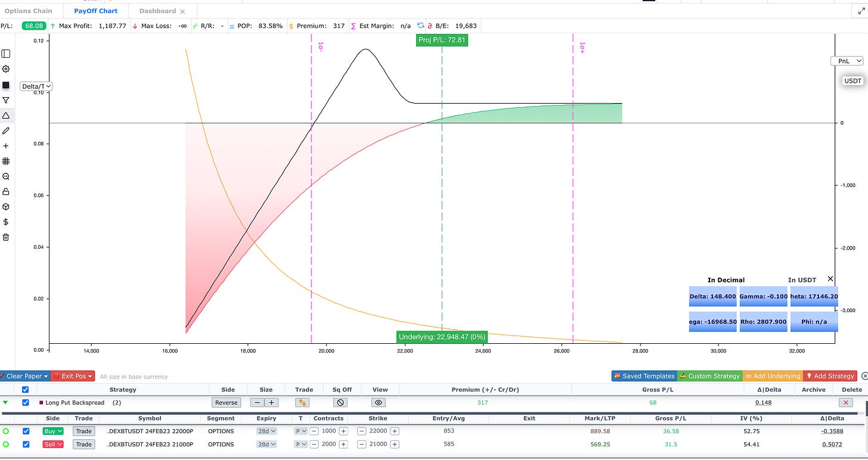Image resolution: width=868 pixels, height=460 pixels.
Task: Open chart settings gear icon
Action: [6, 69]
